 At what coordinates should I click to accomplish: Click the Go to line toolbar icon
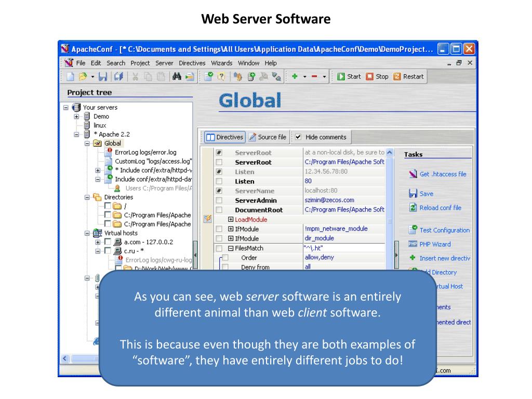pyautogui.click(x=190, y=77)
